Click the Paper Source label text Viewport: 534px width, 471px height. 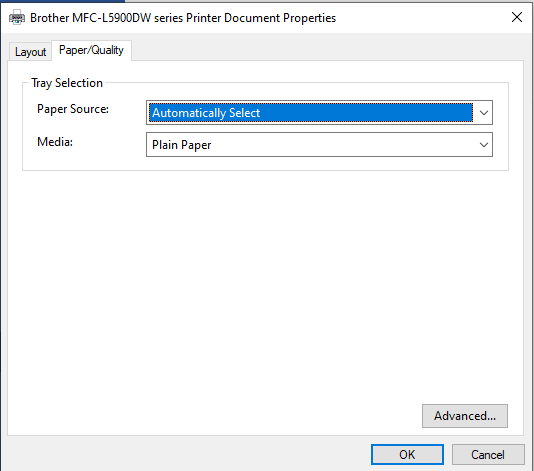coord(73,109)
